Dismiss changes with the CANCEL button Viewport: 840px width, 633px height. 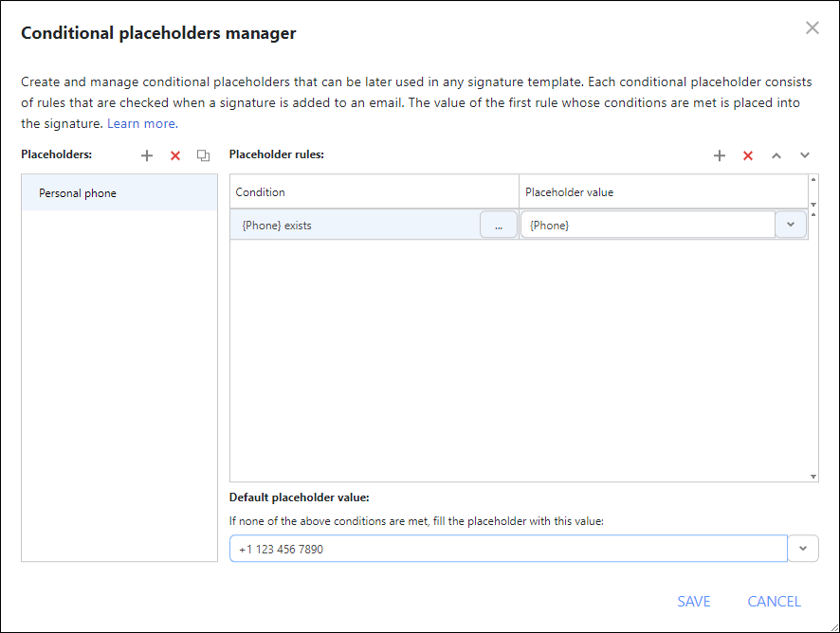(774, 601)
